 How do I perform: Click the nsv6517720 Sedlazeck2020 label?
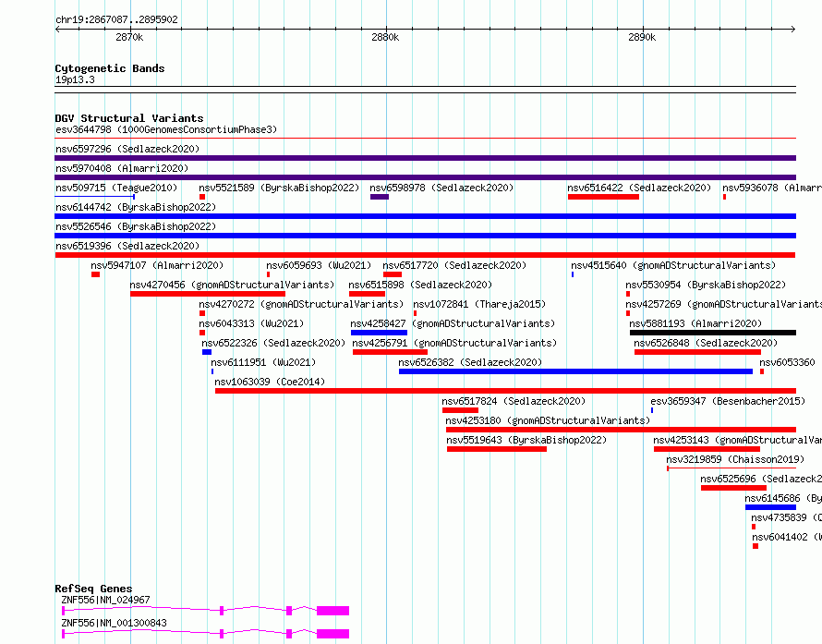point(454,265)
